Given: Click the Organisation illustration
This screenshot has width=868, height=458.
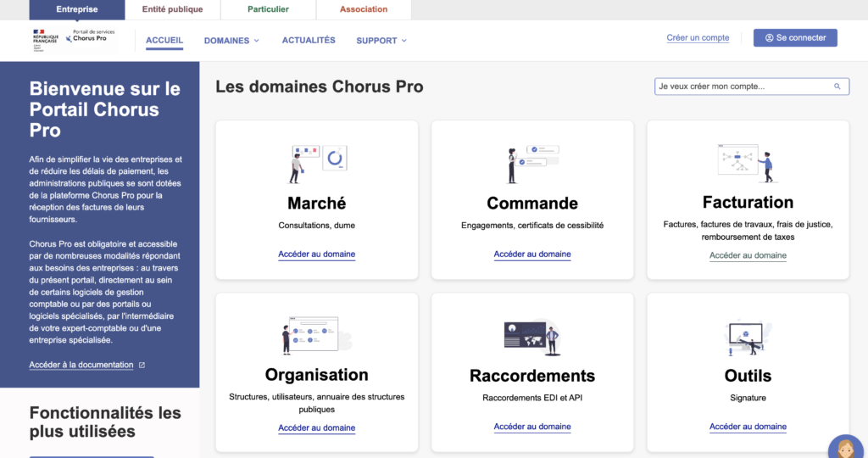Looking at the screenshot, I should click(x=317, y=336).
